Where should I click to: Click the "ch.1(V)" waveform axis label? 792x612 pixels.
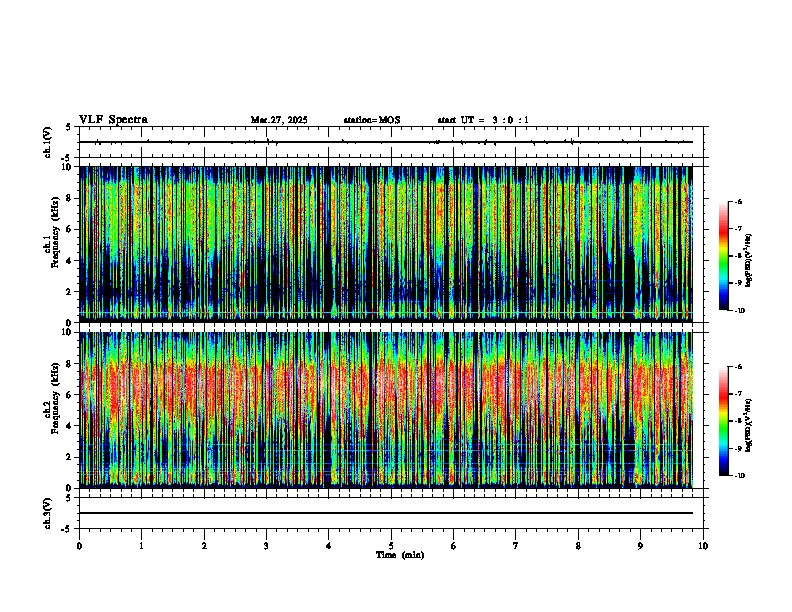point(48,142)
